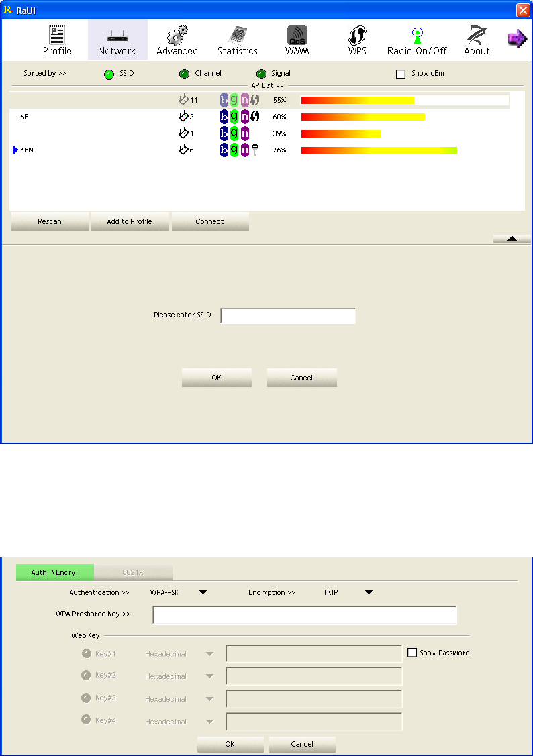
Task: Click the 39% signal strength bar
Action: [341, 133]
